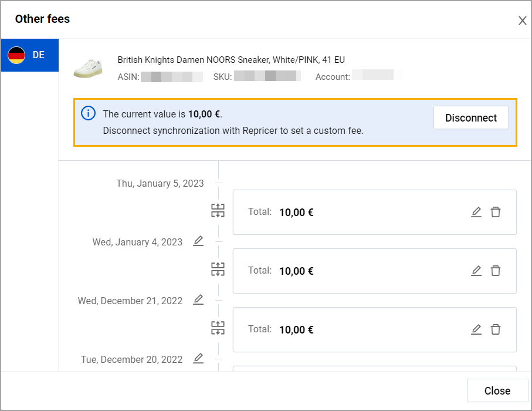The height and width of the screenshot is (411, 532).
Task: Open the sneaker product thumbnail
Action: tap(88, 68)
